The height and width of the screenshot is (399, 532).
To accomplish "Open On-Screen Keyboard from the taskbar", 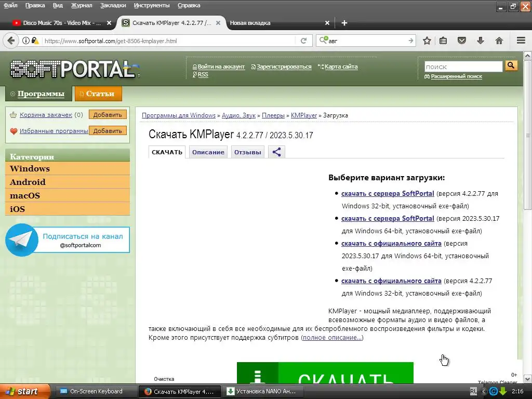I will [x=96, y=391].
